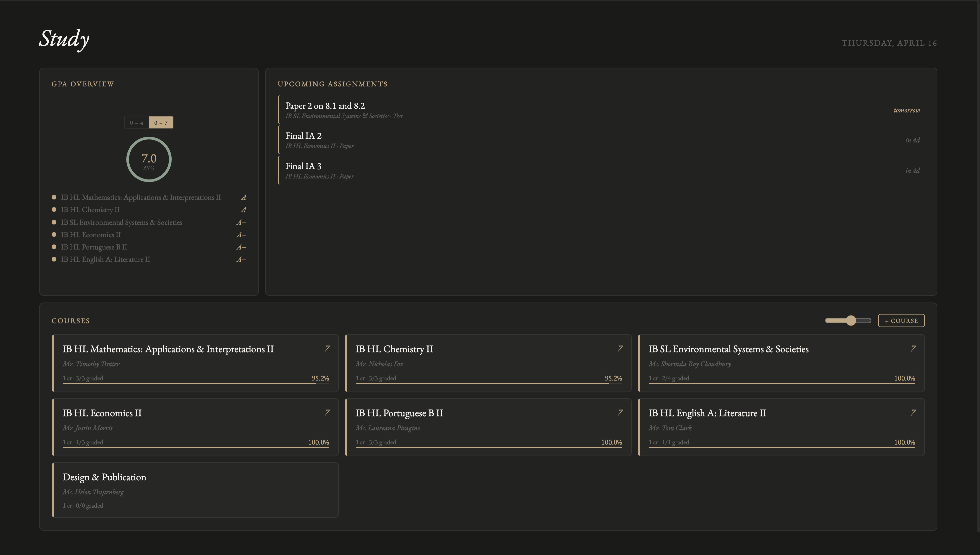The height and width of the screenshot is (555, 980).
Task: Click the Study app title
Action: pyautogui.click(x=64, y=39)
